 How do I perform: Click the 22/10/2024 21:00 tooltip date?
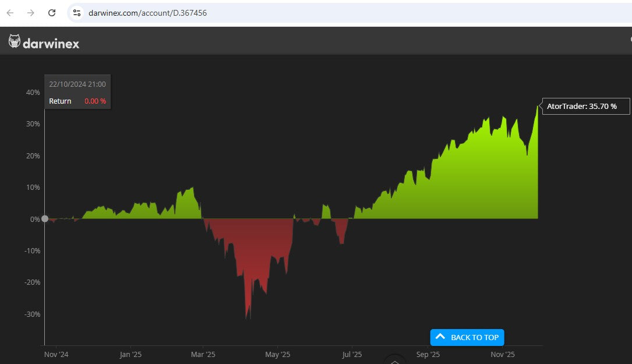click(x=77, y=84)
